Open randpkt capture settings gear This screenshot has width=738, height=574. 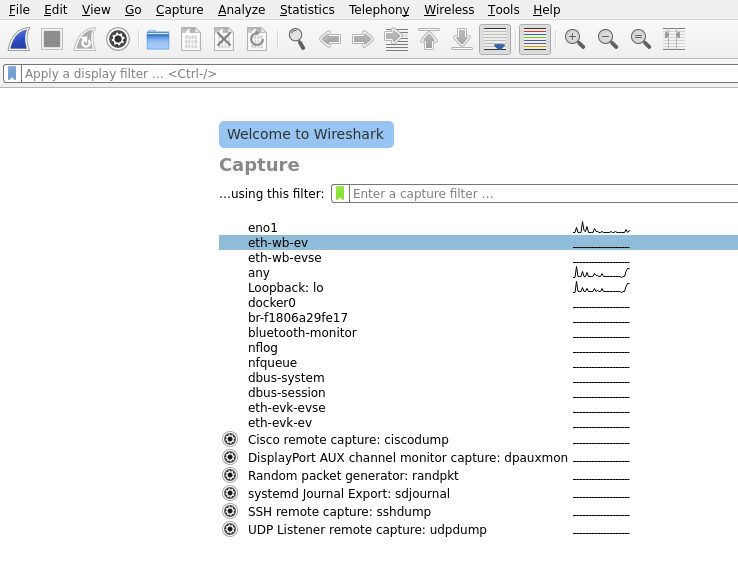tap(230, 475)
